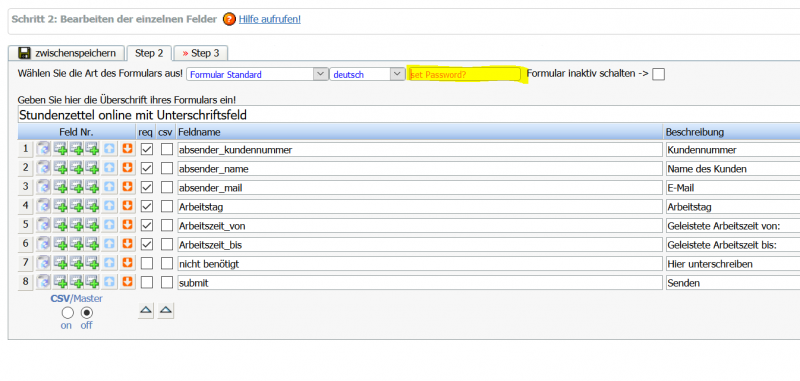Screen dimensions: 800x381
Task: Click Beschreibung input 'Kundennummer'
Action: 733,149
